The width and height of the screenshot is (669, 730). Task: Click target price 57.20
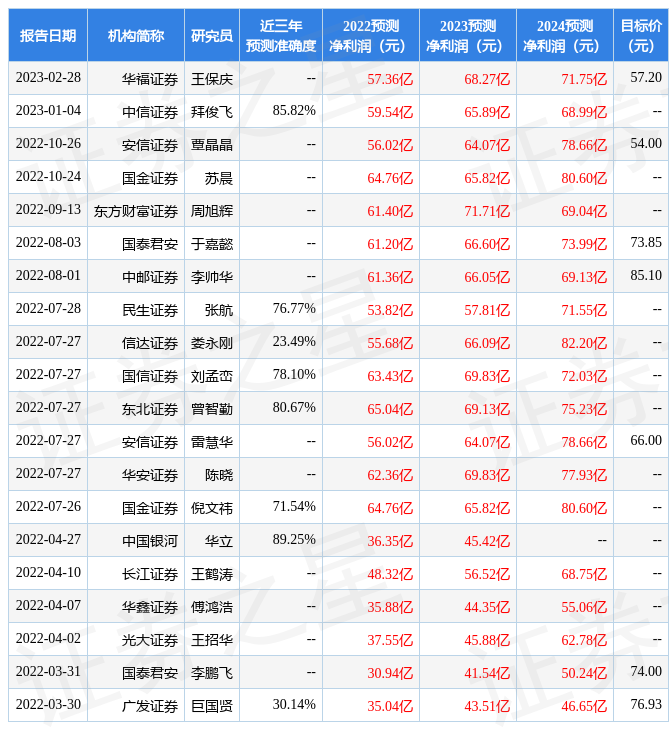coord(646,77)
